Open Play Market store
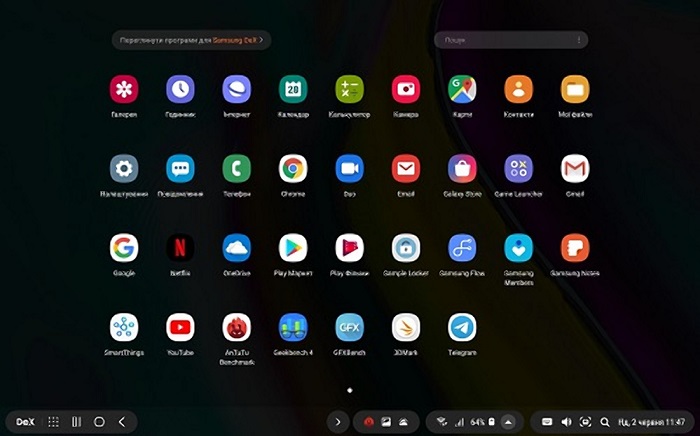The image size is (700, 436). tap(293, 248)
